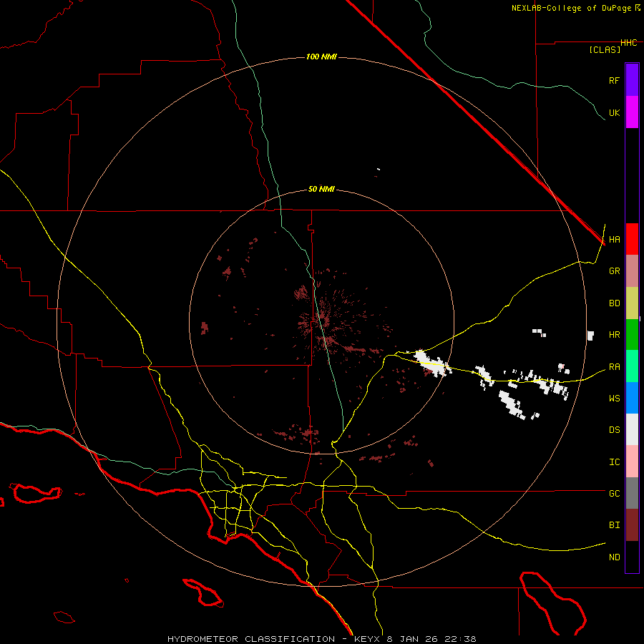The image size is (644, 644).
Task: Click the red HA hail color swatch
Action: pos(632,239)
